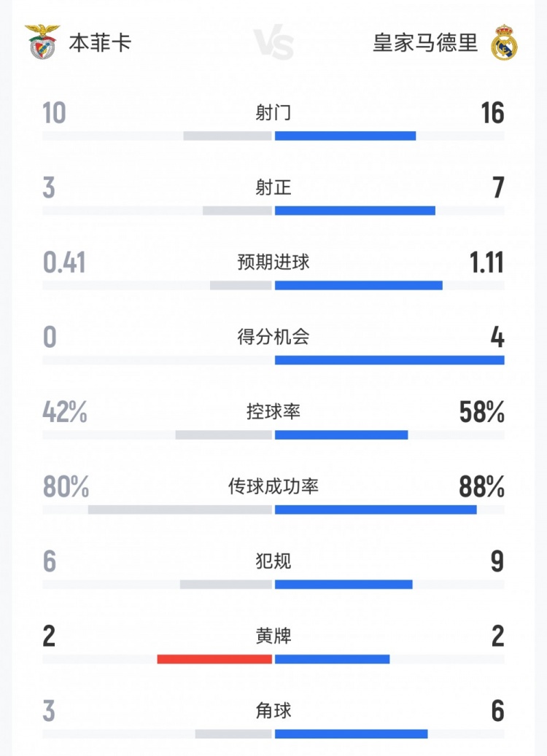
Task: Select the 射门 stat label
Action: click(x=273, y=112)
